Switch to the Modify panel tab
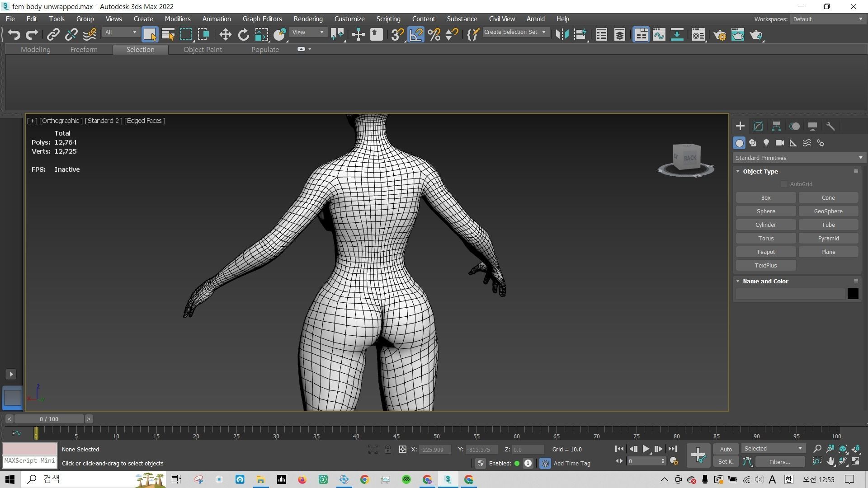 pos(758,126)
